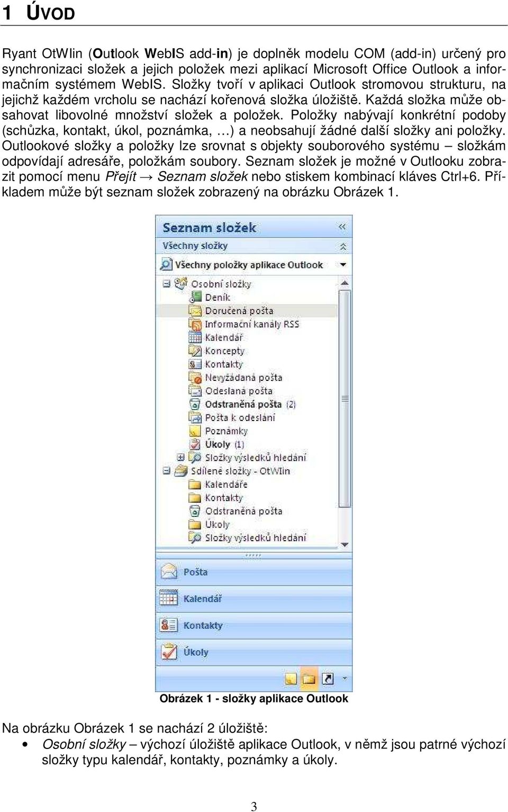Click the Pošta k odeslání outbox icon
Screen dimensions: 508x812
click(195, 417)
